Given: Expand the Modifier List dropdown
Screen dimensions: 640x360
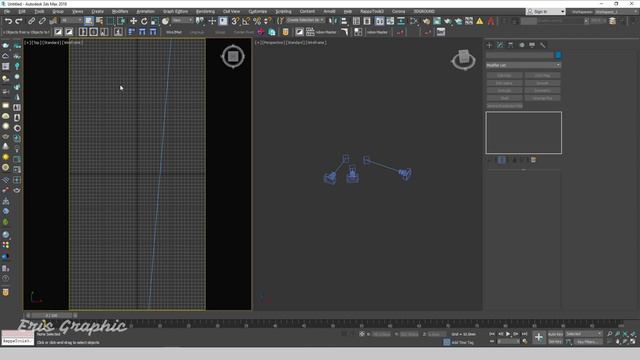Looking at the screenshot, I should [x=523, y=65].
